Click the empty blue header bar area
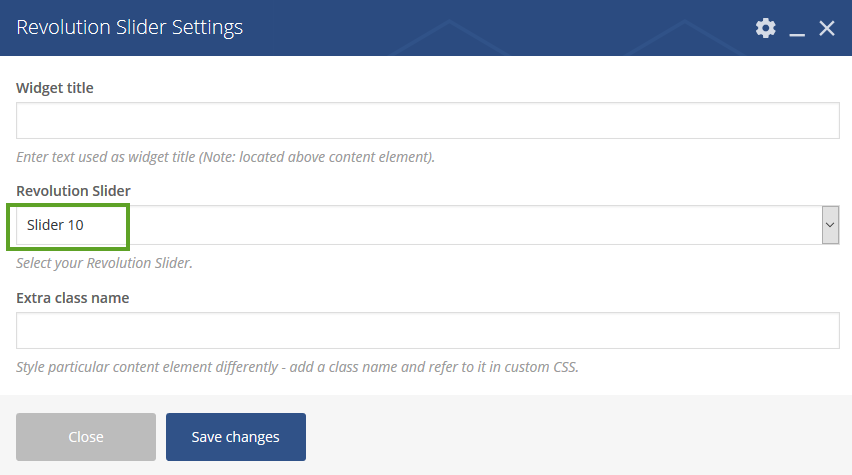852x475 pixels. click(500, 28)
